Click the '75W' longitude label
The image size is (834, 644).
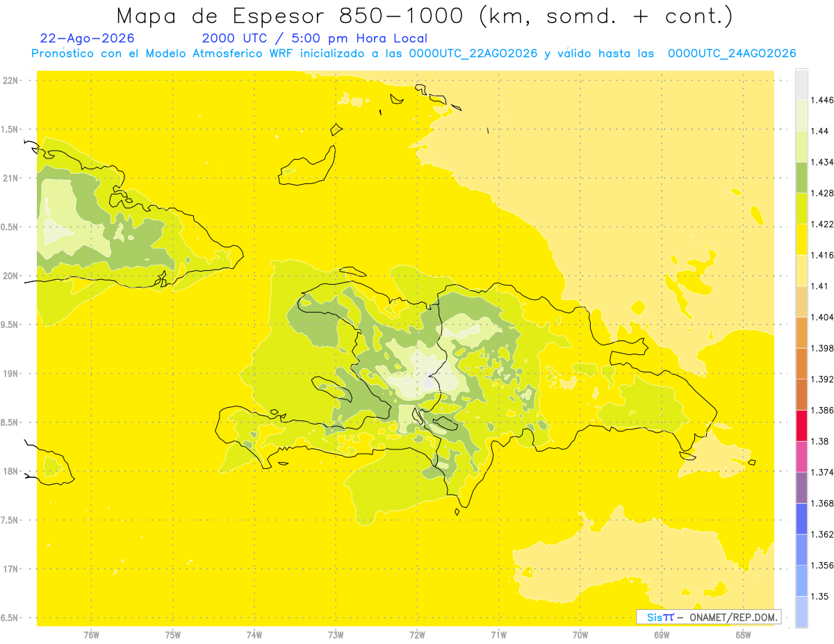coord(172,635)
